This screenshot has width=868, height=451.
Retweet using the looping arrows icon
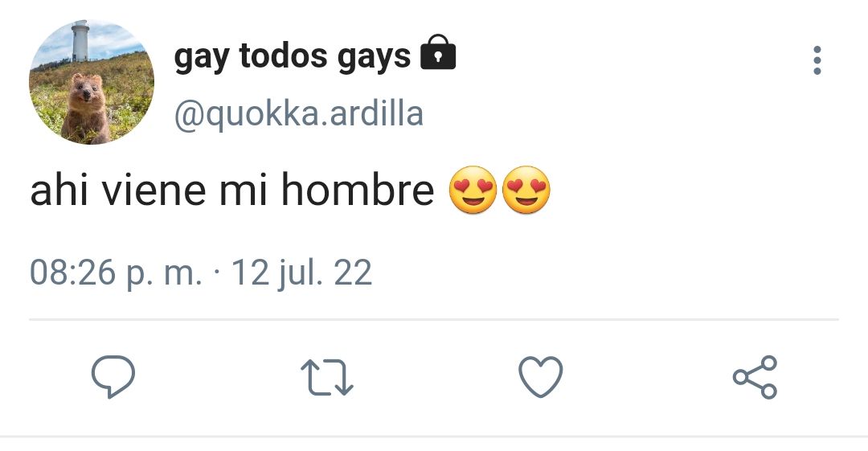coord(326,378)
